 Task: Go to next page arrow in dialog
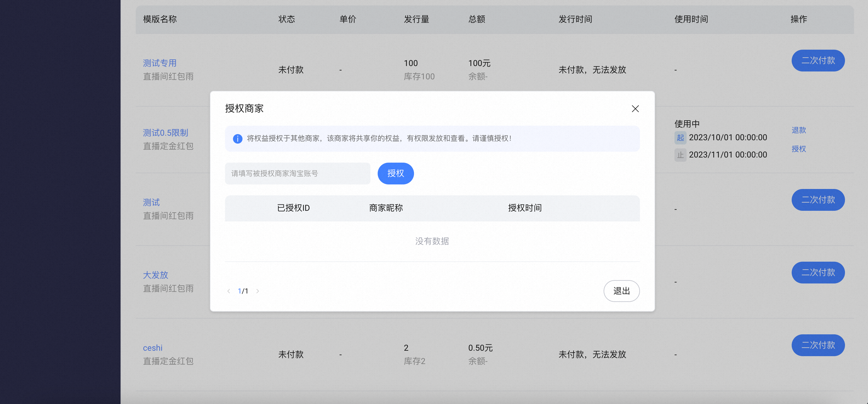(258, 291)
